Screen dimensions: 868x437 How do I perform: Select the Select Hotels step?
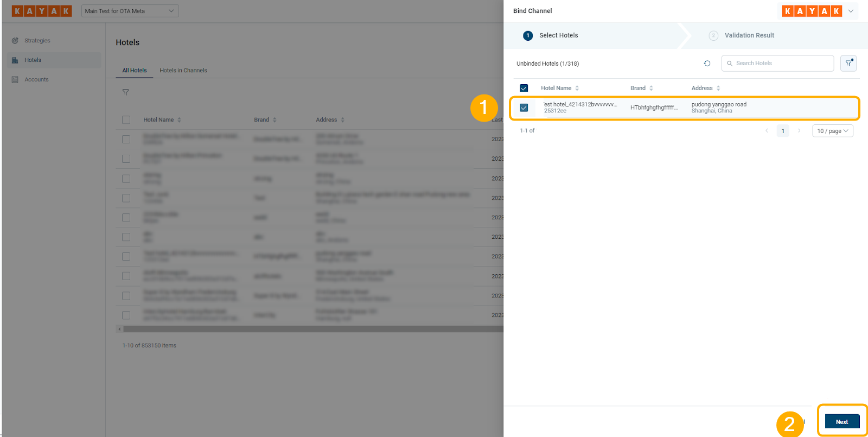tap(551, 35)
